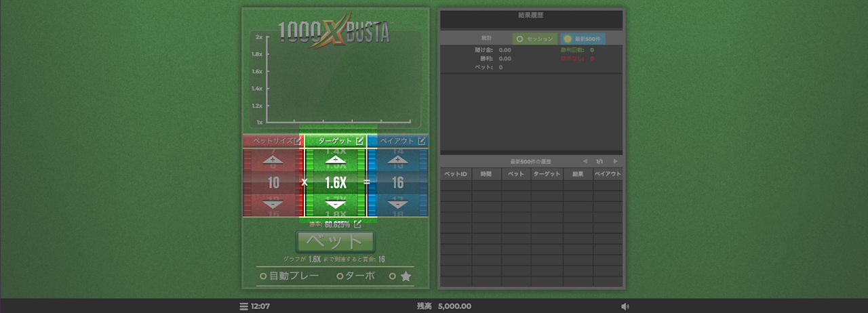Edit the payout (ペイアウト) value
This screenshot has height=313, width=868.
tap(422, 141)
